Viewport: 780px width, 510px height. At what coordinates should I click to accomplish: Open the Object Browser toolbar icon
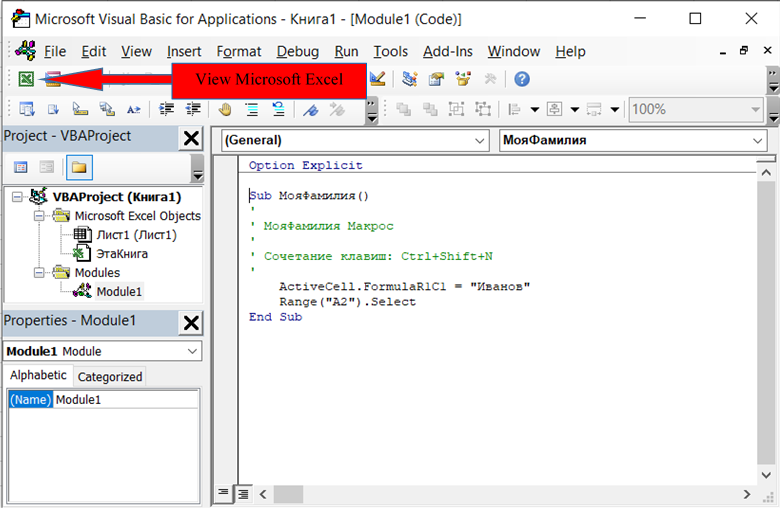pyautogui.click(x=463, y=79)
